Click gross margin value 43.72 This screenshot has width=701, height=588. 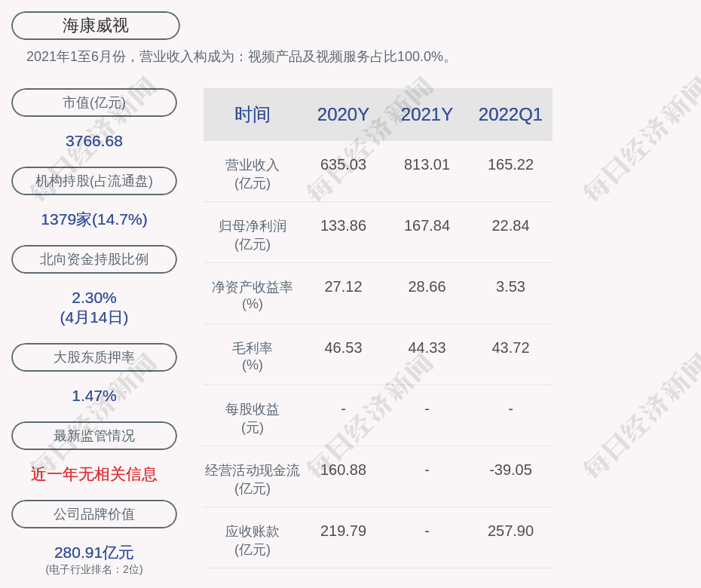pyautogui.click(x=510, y=348)
